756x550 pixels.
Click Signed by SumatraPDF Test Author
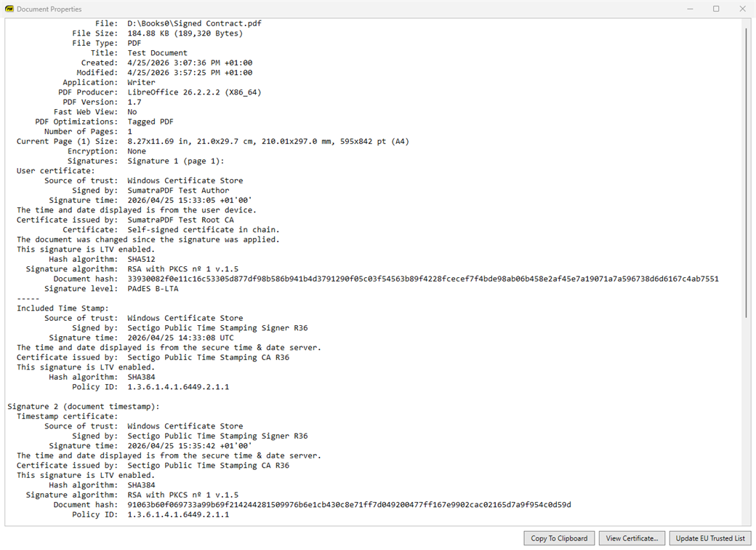point(178,191)
